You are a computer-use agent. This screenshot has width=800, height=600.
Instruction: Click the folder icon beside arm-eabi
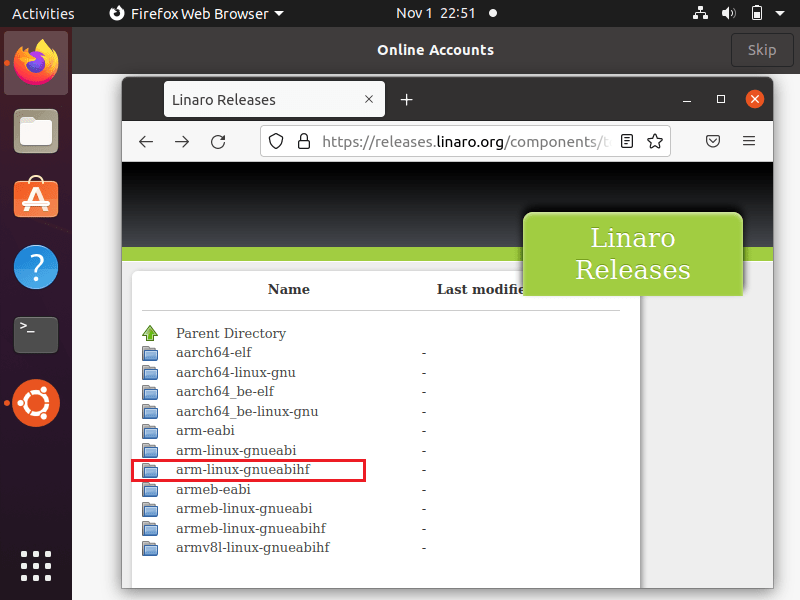click(x=151, y=430)
